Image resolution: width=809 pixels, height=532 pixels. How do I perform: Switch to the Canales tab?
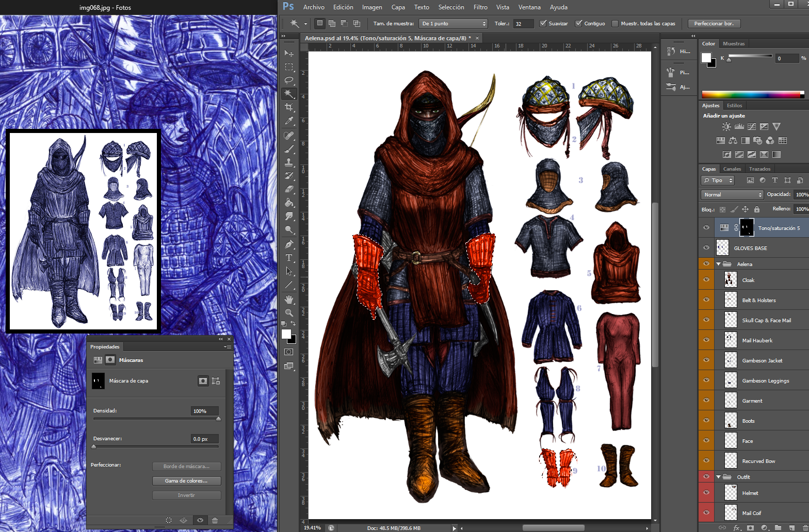pyautogui.click(x=732, y=169)
